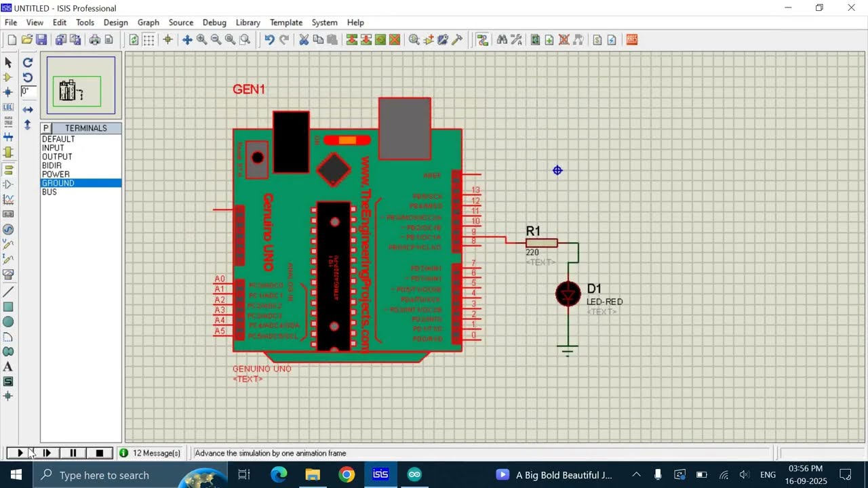Screen dimensions: 868x488
Task: Zoom out with the minus magnifier icon
Action: (x=216, y=40)
